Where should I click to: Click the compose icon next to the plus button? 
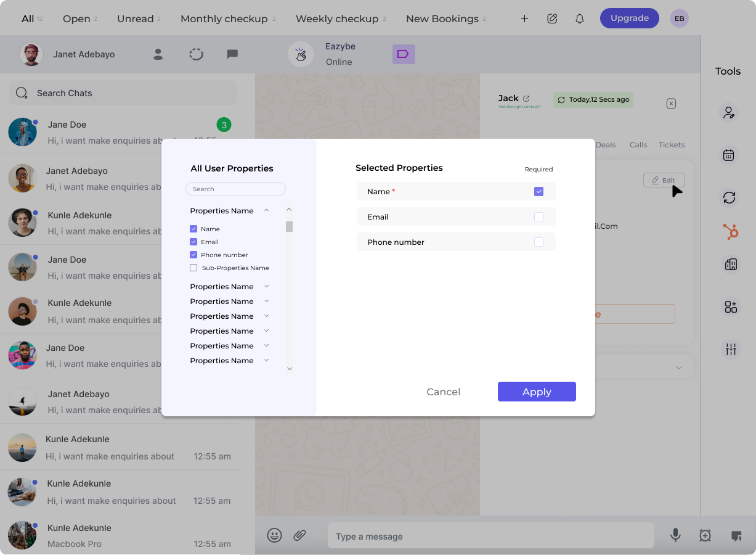552,18
